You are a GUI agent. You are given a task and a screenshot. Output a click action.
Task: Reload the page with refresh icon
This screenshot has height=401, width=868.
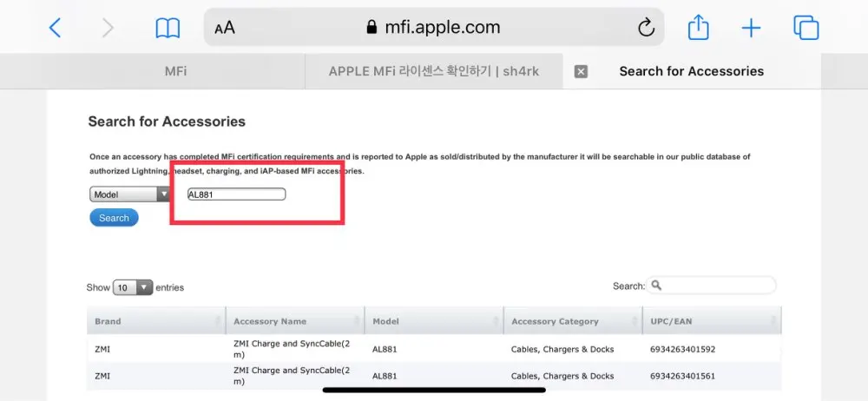(646, 27)
